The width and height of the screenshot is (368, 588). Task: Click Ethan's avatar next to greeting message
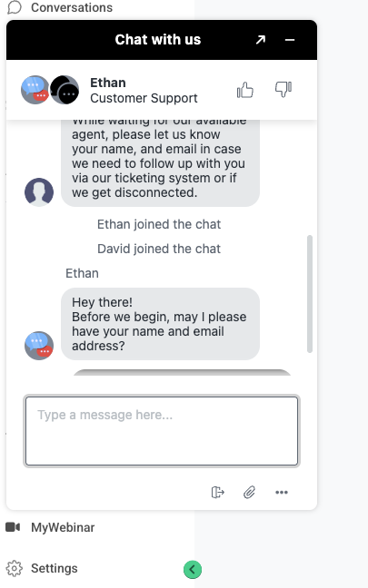39,346
